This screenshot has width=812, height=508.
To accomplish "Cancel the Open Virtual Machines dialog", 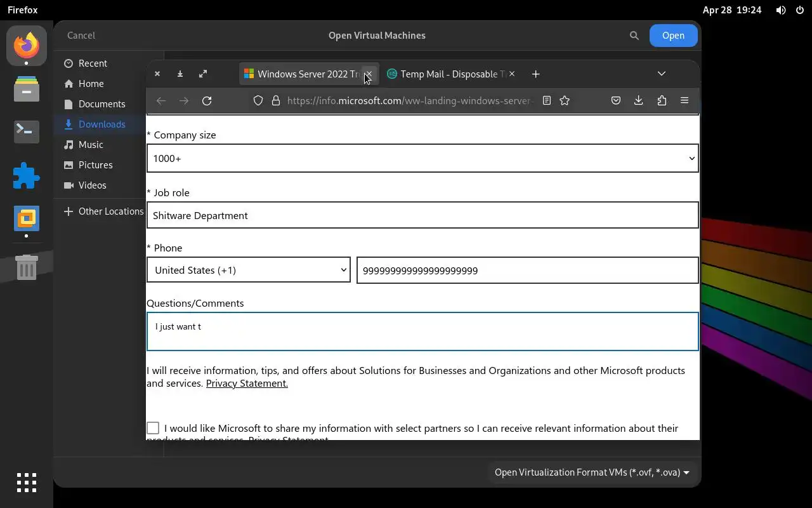I will point(81,36).
